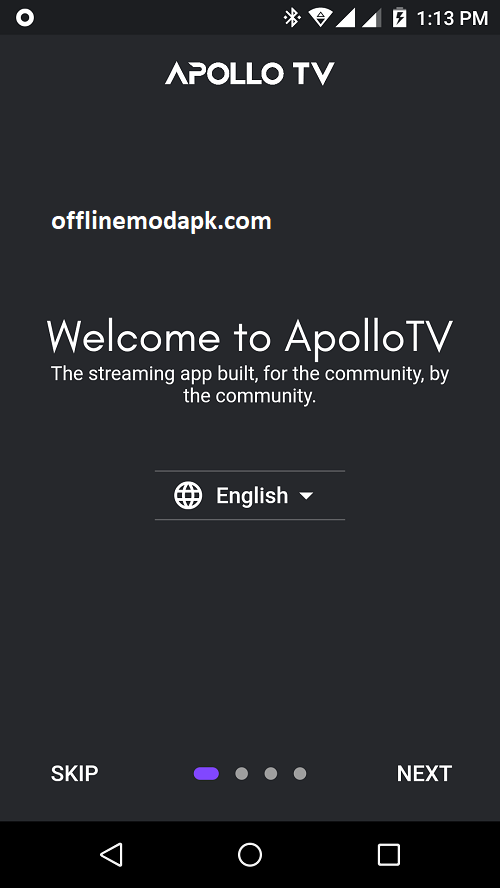Open the English language dropdown
The height and width of the screenshot is (888, 500).
[x=250, y=496]
